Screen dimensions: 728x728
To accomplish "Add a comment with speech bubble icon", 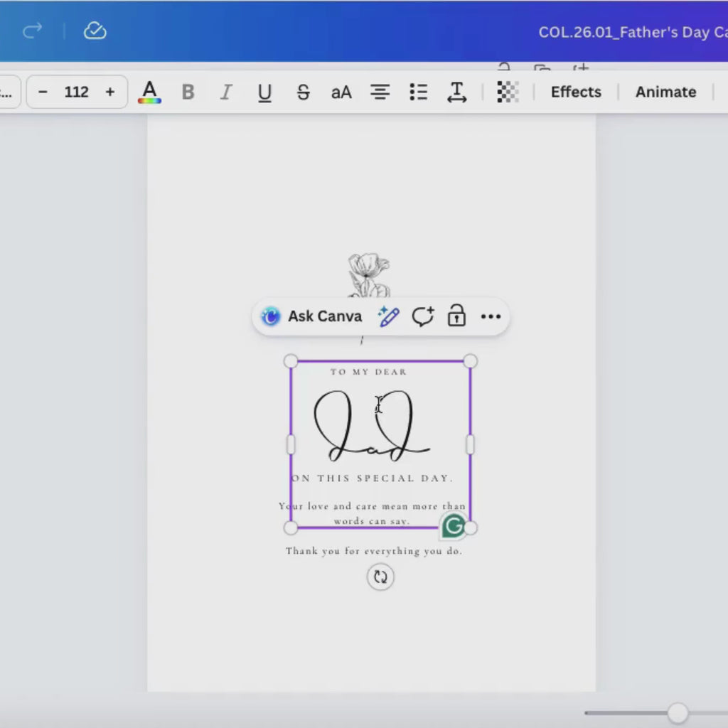I will tap(422, 316).
